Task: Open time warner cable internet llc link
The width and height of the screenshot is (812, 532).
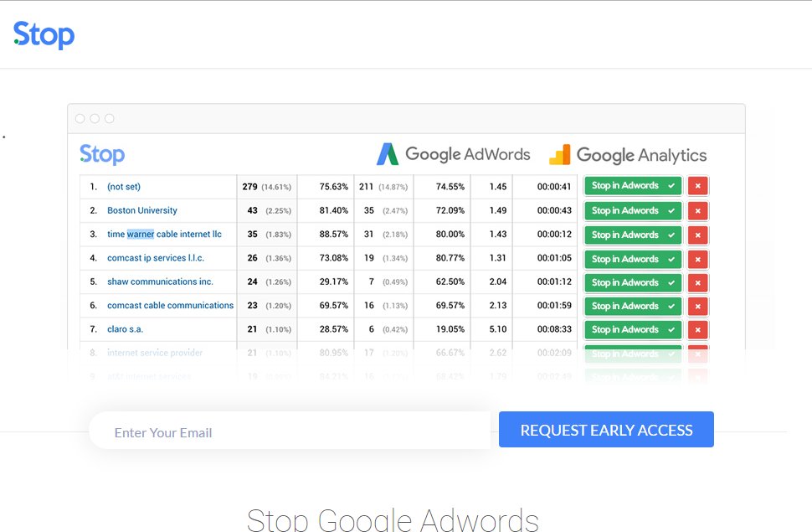Action: pyautogui.click(x=164, y=235)
